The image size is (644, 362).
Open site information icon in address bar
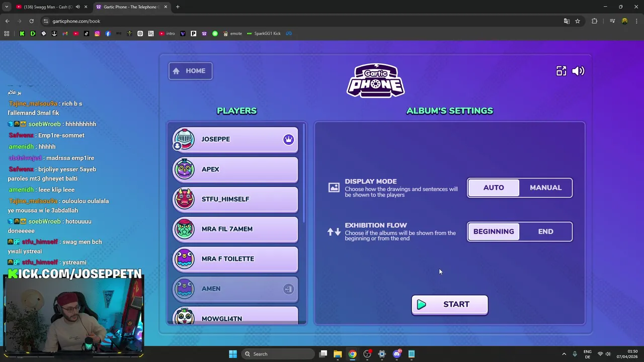click(46, 21)
